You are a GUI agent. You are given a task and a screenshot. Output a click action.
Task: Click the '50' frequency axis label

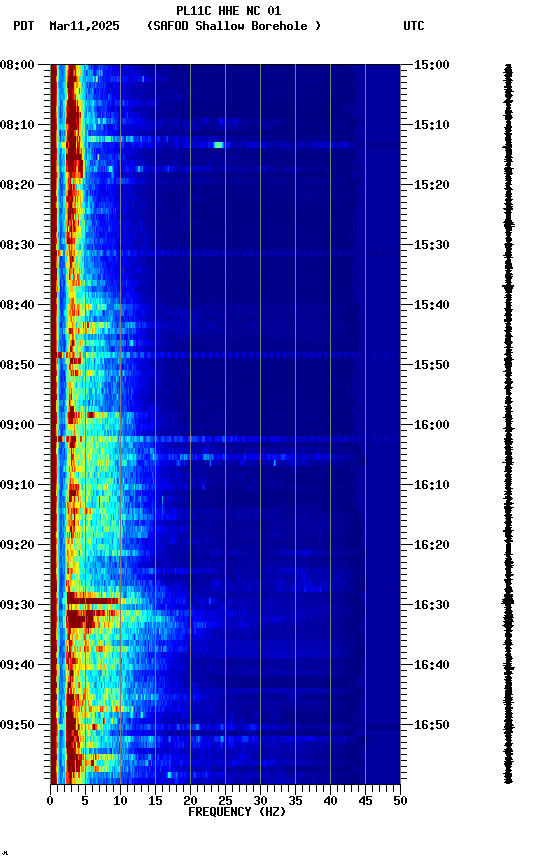point(400,801)
